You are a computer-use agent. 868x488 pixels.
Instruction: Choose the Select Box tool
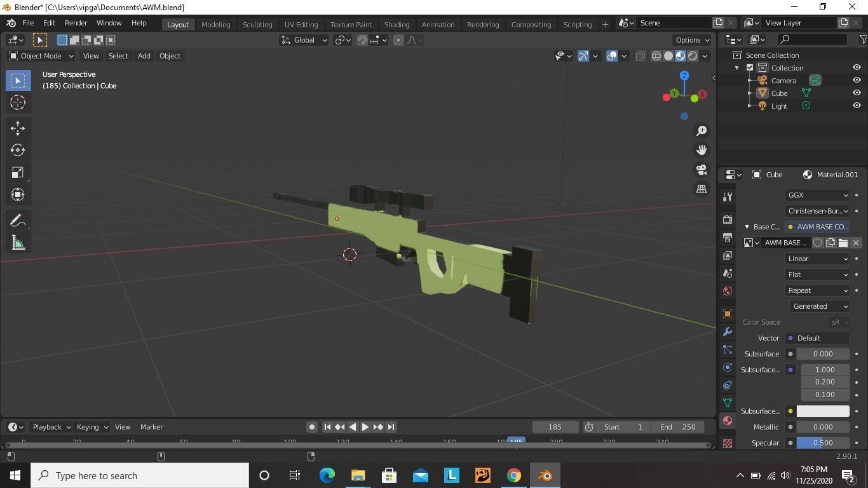[x=18, y=80]
